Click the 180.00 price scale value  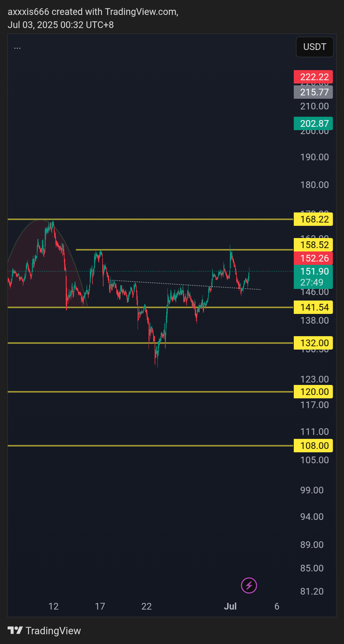tap(314, 185)
